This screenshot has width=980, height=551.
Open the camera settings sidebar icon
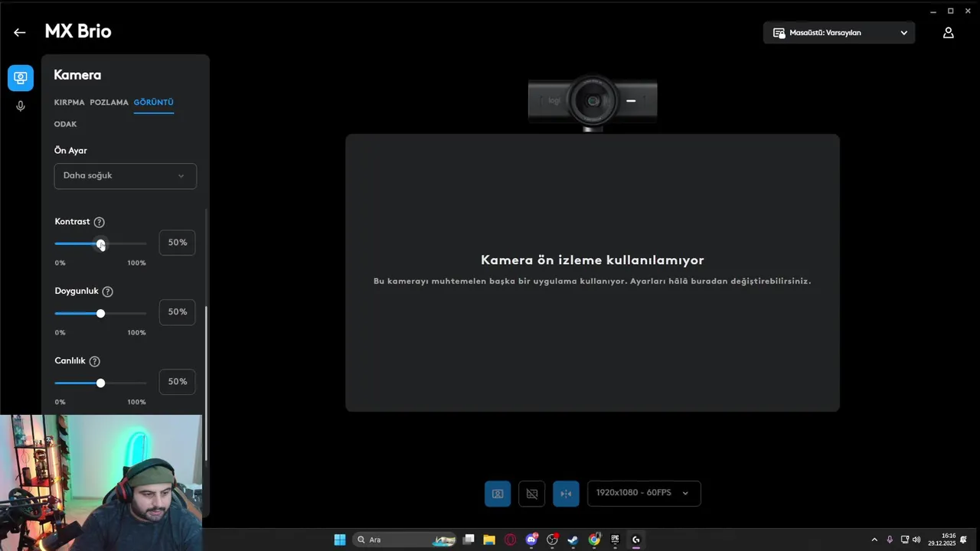coord(21,78)
